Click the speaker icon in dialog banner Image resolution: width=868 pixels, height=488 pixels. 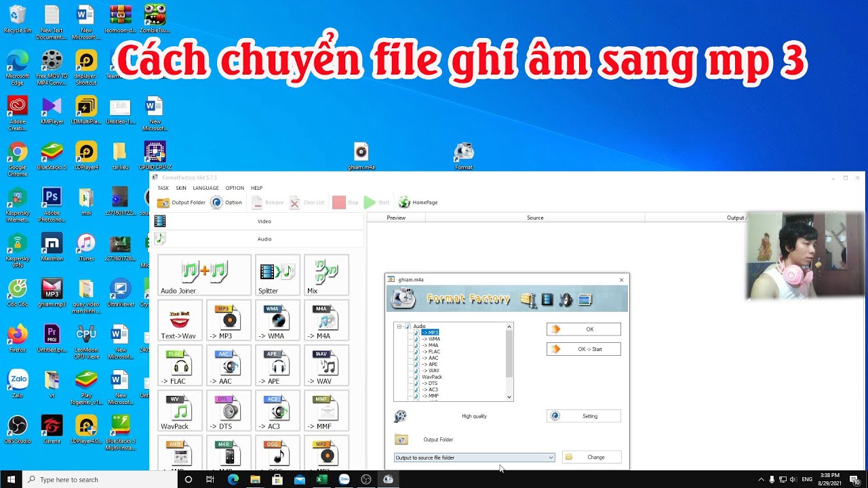tap(566, 299)
